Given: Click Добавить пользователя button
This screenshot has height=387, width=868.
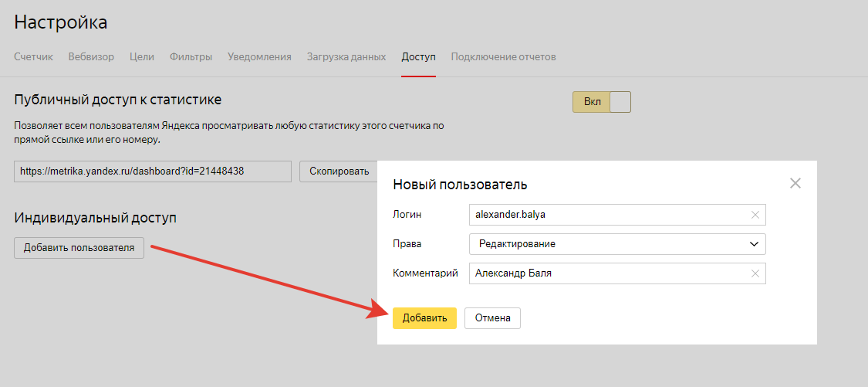Looking at the screenshot, I should click(x=79, y=248).
